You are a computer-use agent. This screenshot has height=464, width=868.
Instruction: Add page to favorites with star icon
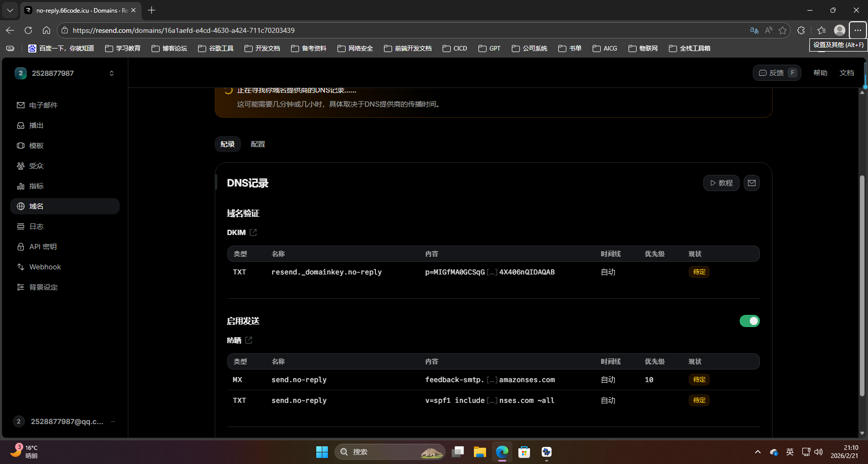[783, 30]
